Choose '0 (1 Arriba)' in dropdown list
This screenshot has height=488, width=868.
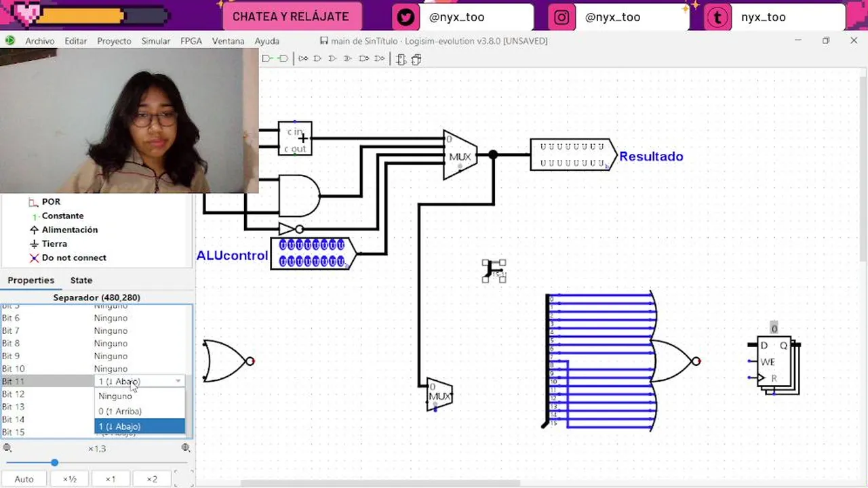click(x=139, y=411)
